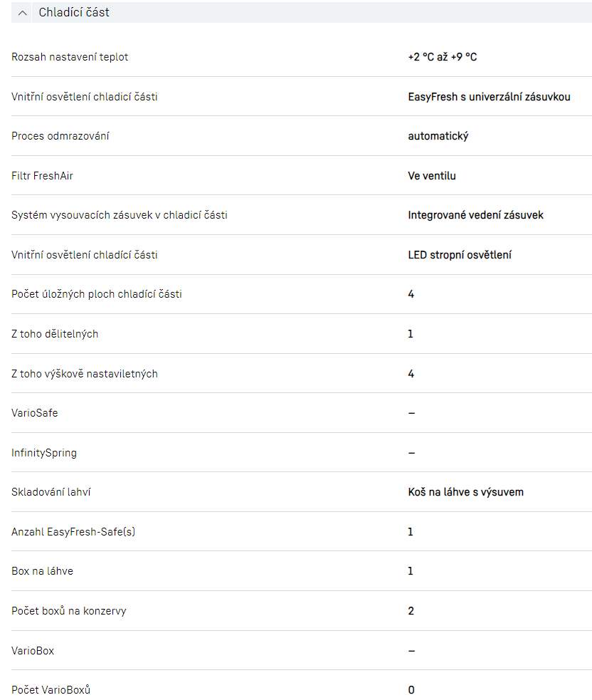Viewport: 592px width, 700px height.
Task: Select Integrované vedení zásuvek value
Action: [x=475, y=215]
